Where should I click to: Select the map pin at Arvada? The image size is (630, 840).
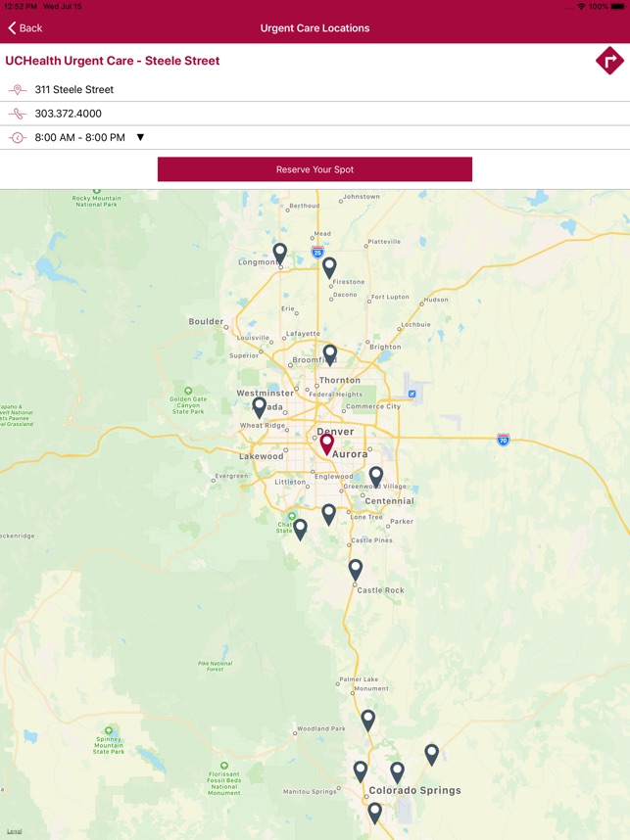[259, 407]
